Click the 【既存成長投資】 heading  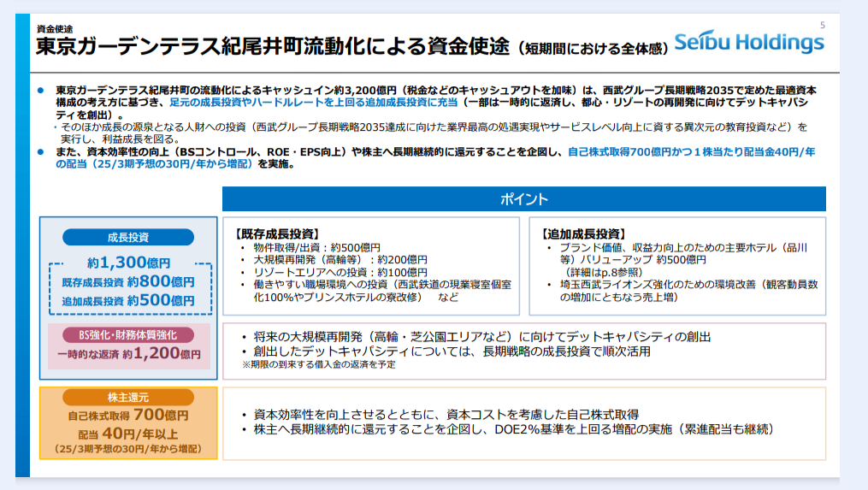coord(277,233)
